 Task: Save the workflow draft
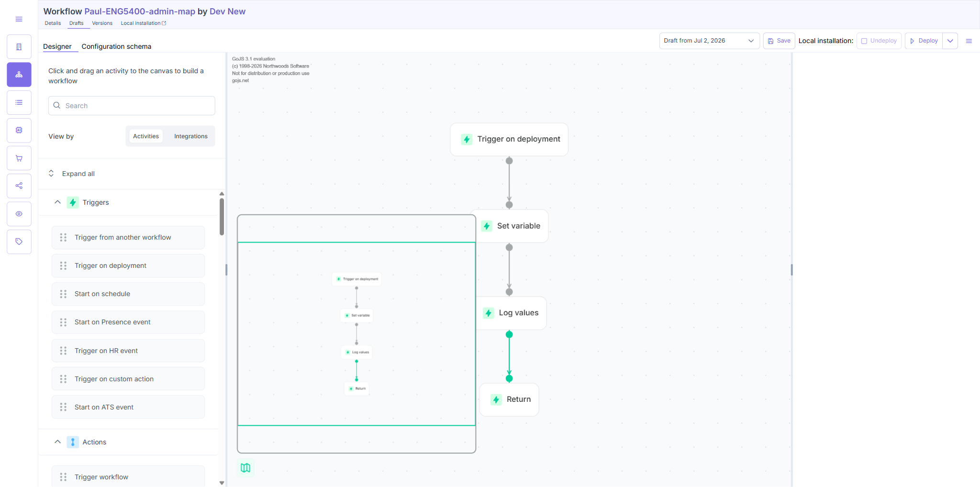click(779, 41)
